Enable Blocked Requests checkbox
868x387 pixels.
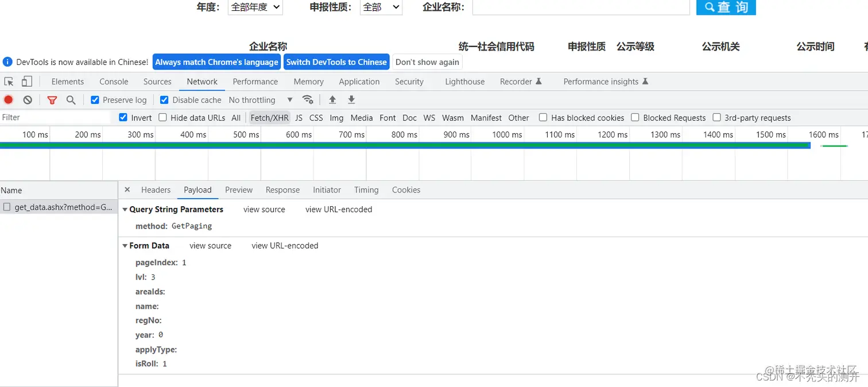(x=635, y=118)
